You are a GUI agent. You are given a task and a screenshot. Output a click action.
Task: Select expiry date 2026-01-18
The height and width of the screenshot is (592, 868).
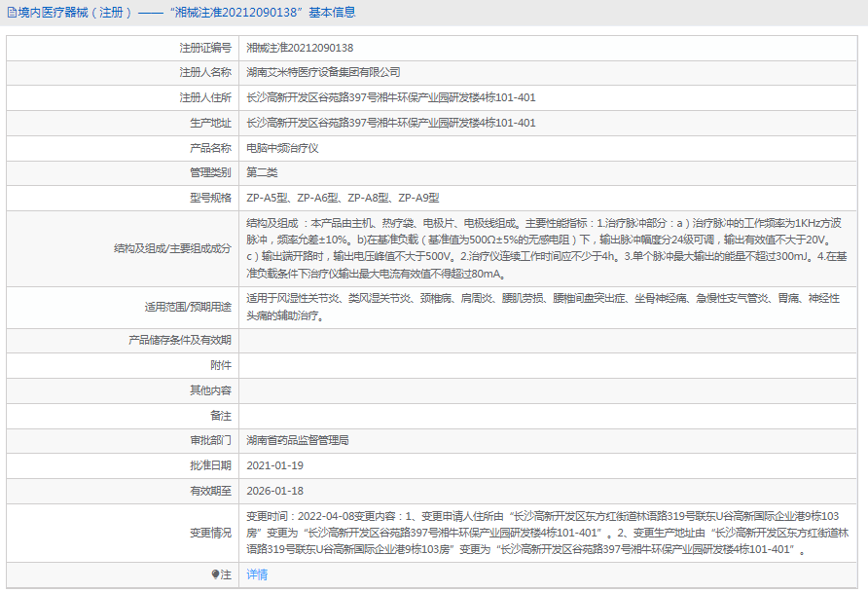tap(275, 491)
